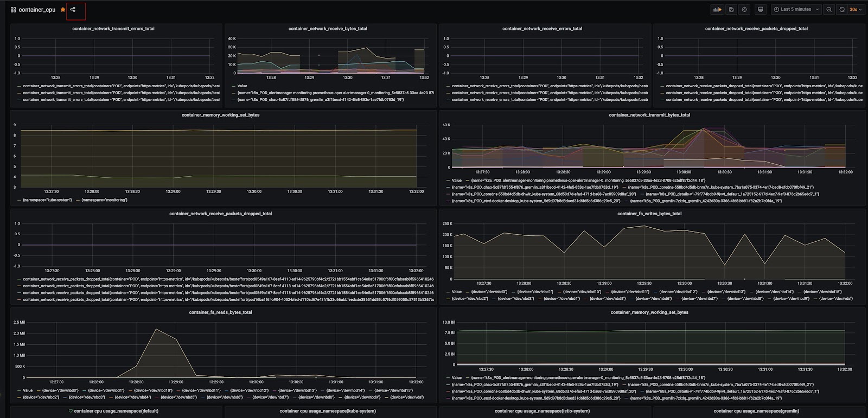Click k8s_POD_gremlin-7zkdq entry in transmit_bytes legend
Screen dimensions: 868x418
pyautogui.click(x=706, y=201)
